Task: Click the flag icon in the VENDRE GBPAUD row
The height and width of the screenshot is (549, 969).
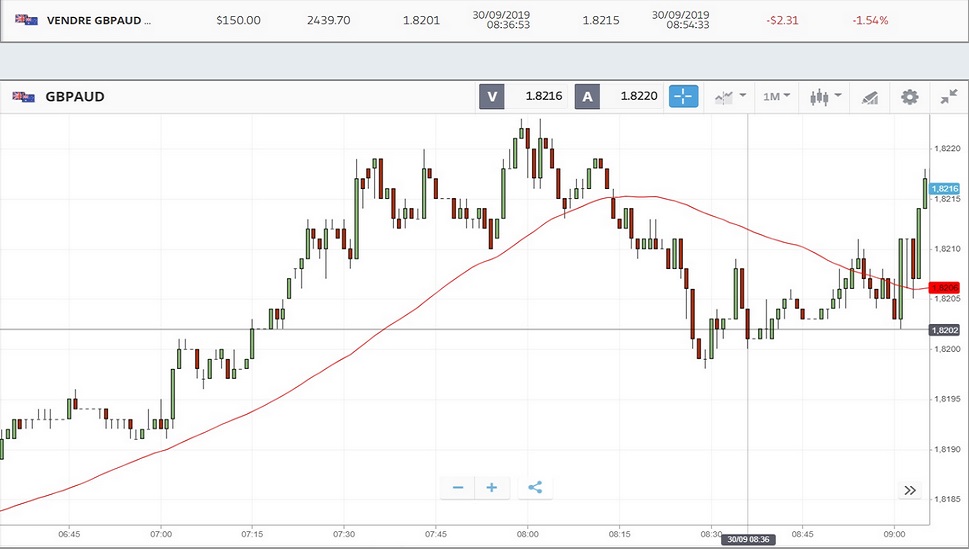Action: [x=26, y=20]
